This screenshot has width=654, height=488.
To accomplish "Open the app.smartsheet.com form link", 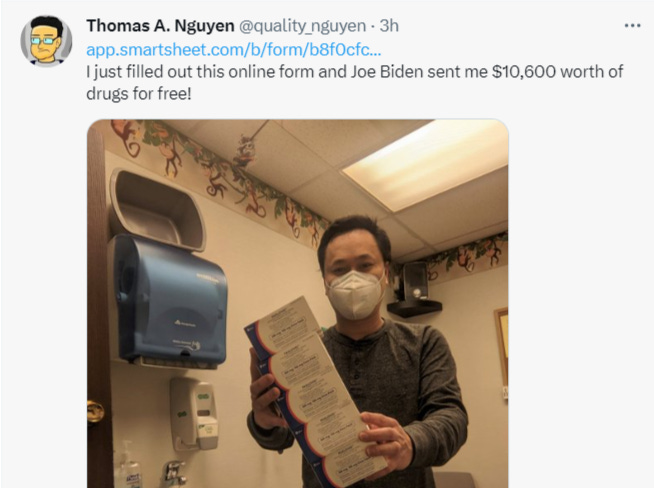I will [x=234, y=50].
